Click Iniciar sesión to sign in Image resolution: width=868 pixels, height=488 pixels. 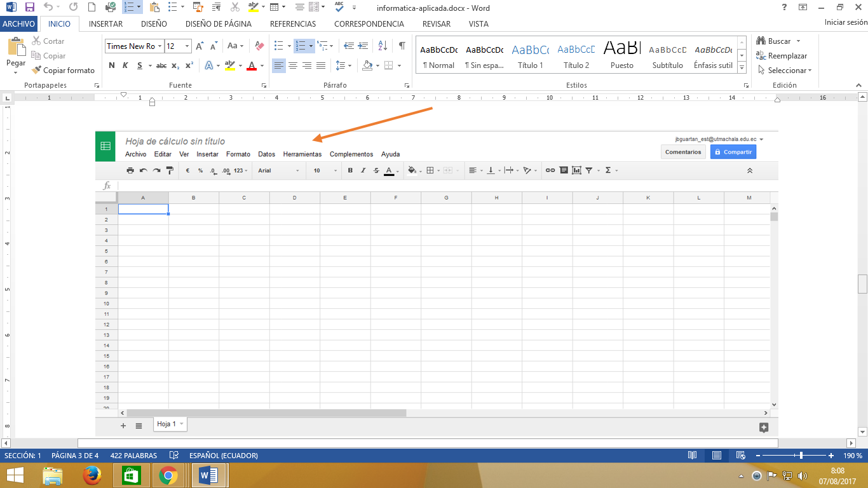click(846, 22)
